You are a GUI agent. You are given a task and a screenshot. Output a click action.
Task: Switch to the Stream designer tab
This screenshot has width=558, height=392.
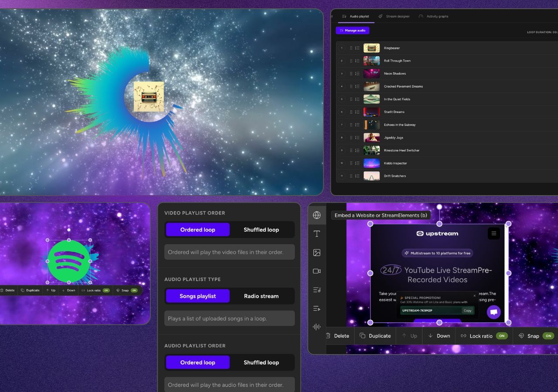[394, 17]
